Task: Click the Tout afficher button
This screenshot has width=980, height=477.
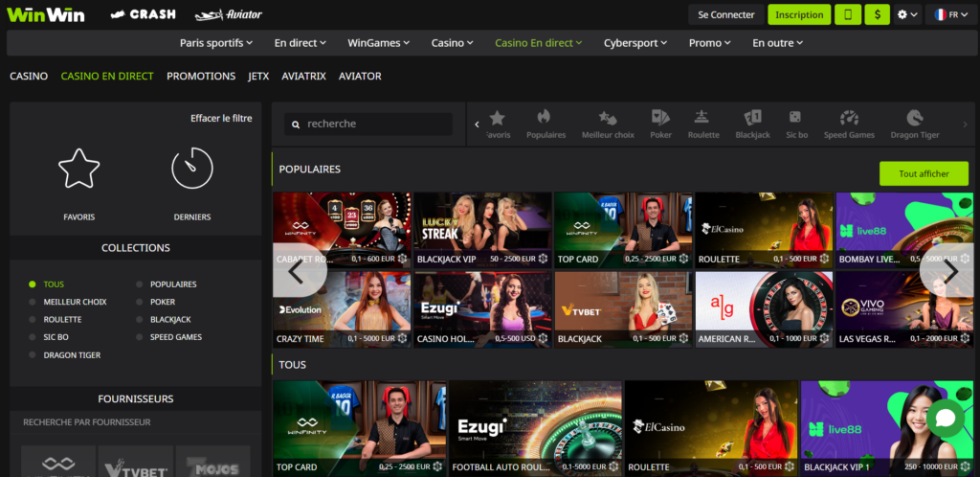Action: click(924, 173)
